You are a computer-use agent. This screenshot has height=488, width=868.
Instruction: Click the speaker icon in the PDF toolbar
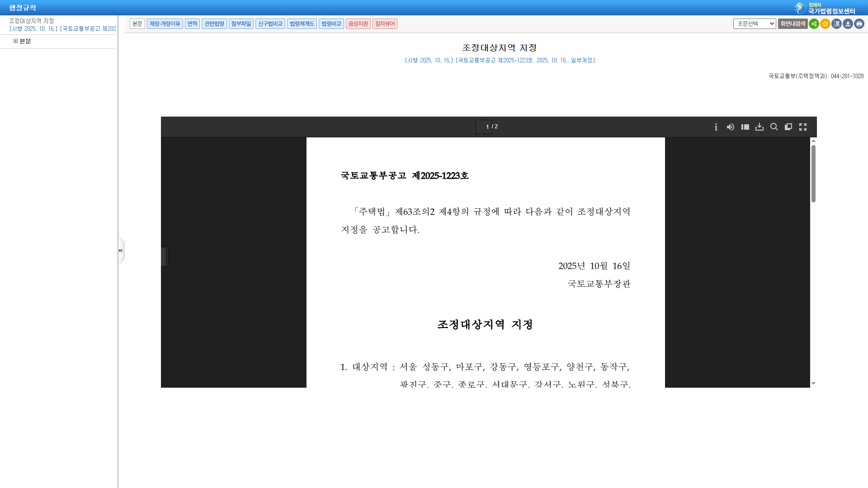point(731,127)
